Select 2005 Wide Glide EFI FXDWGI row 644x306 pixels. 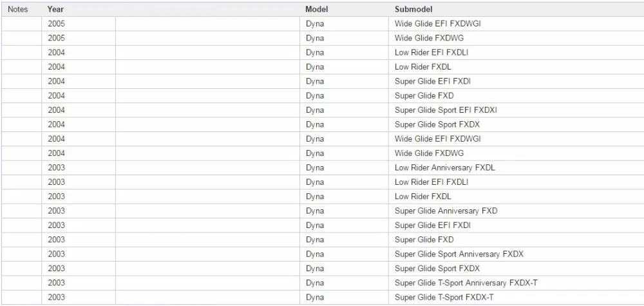point(323,24)
